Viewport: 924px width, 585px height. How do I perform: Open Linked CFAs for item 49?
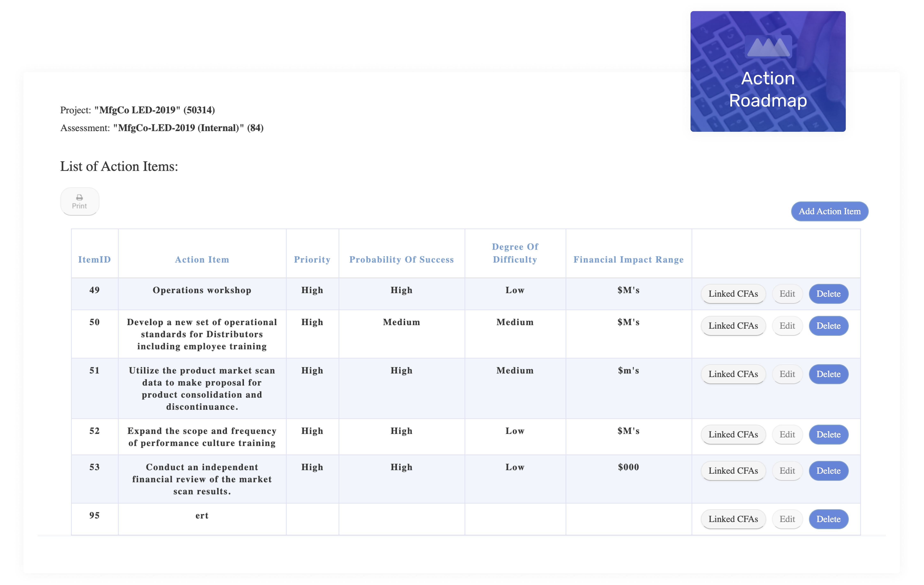733,294
